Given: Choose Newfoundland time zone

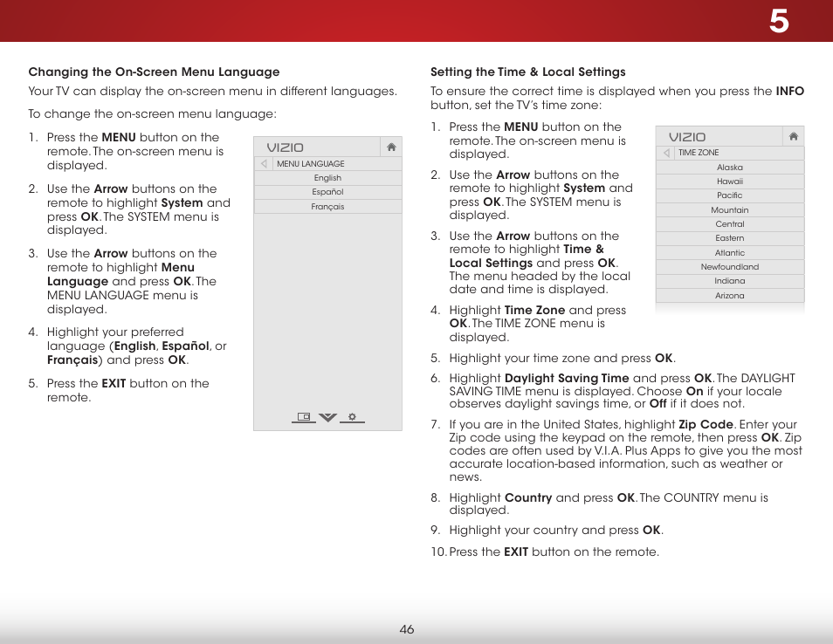Looking at the screenshot, I should (730, 267).
